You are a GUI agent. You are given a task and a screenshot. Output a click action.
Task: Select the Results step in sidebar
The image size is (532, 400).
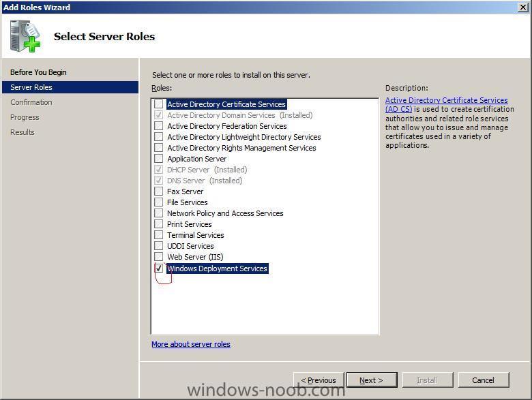(23, 132)
